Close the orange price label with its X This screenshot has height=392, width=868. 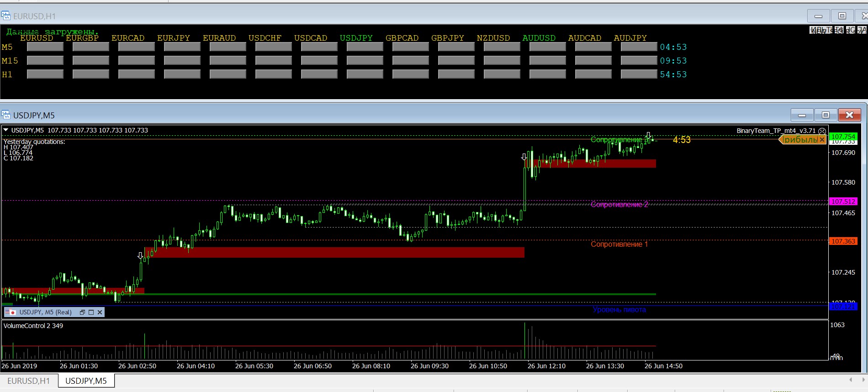822,140
